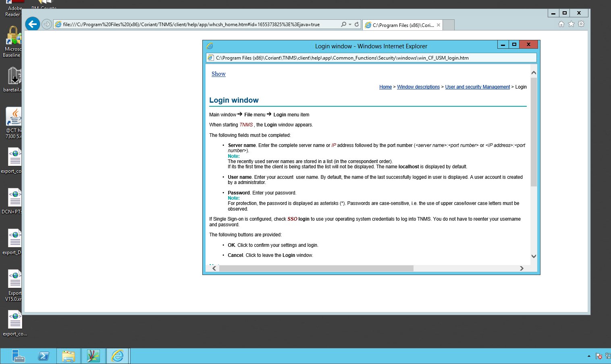Switch to Internet Explorer taskbar icon
The width and height of the screenshot is (611, 364).
tap(118, 356)
